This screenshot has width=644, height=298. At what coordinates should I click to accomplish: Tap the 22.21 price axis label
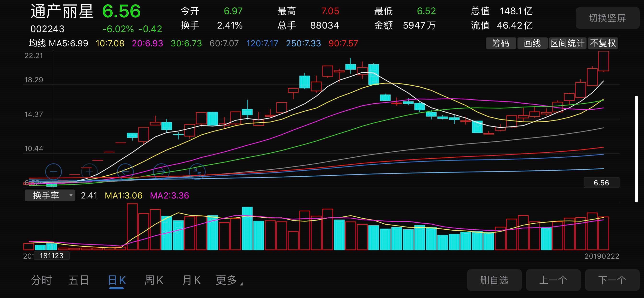pos(34,56)
